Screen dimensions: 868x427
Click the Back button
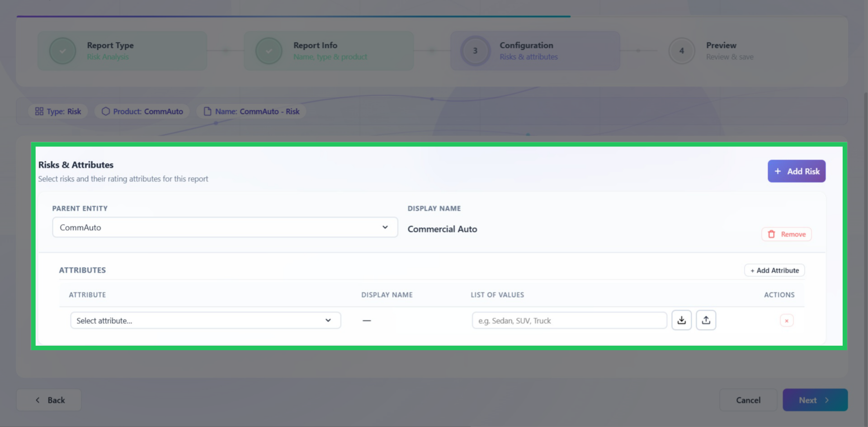click(49, 400)
